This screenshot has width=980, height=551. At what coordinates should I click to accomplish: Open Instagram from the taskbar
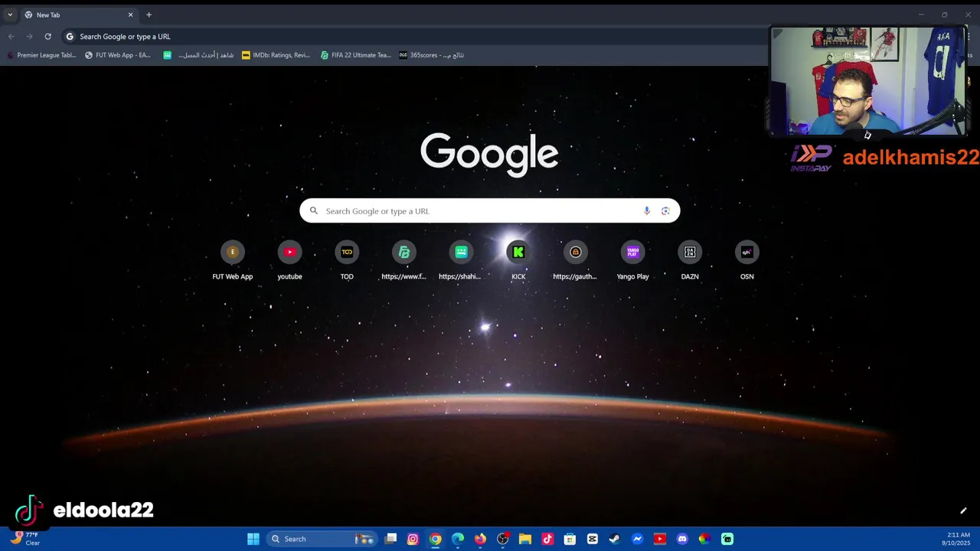click(413, 539)
